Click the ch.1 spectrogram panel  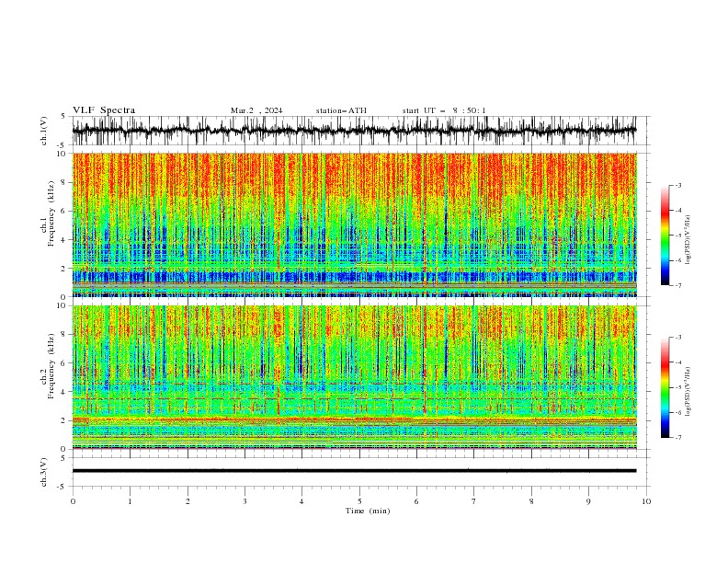[354, 224]
